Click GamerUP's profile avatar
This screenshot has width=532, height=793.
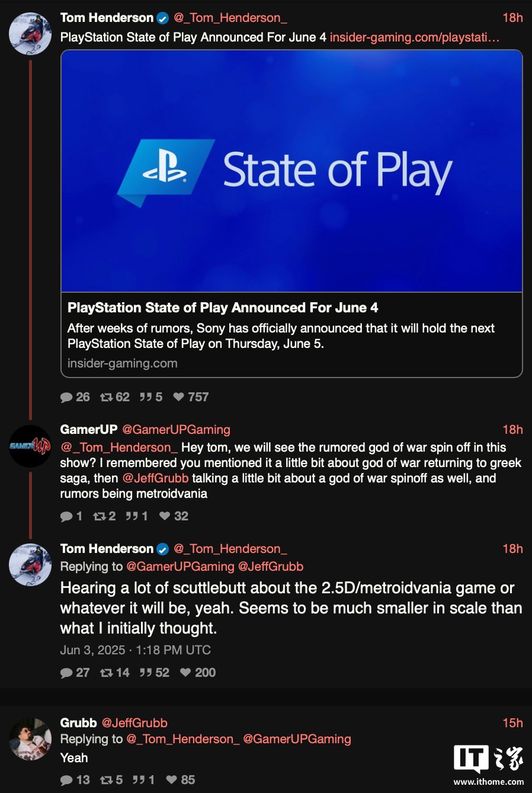pyautogui.click(x=30, y=446)
